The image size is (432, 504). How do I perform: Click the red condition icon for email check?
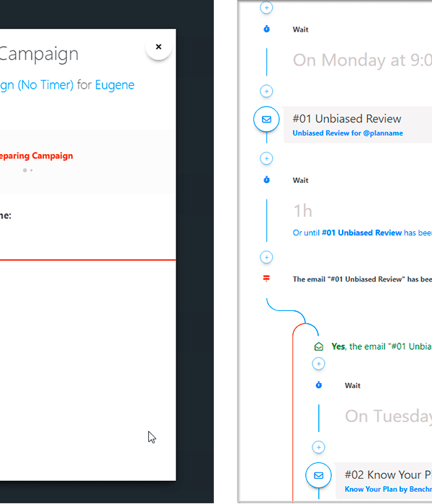coord(266,279)
